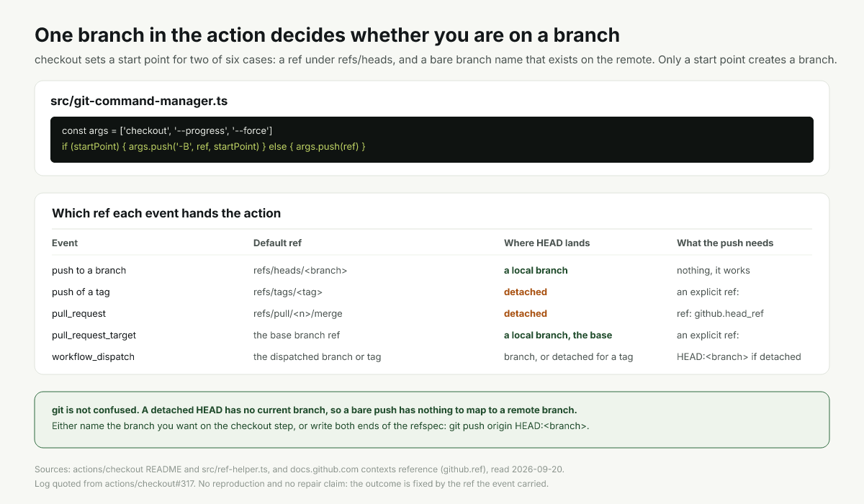
Task: Click the 'Event' column header
Action: click(x=65, y=243)
